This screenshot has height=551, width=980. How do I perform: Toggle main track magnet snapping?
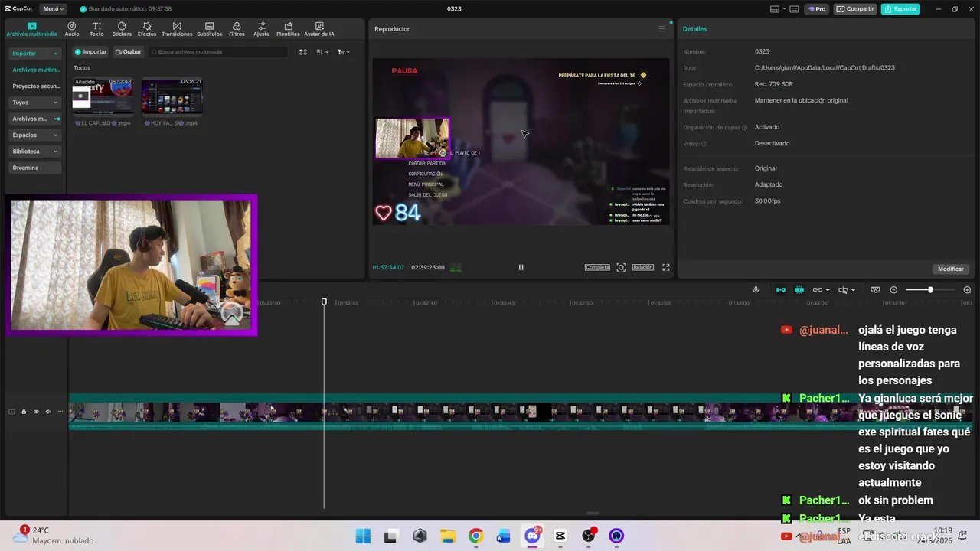(x=781, y=290)
